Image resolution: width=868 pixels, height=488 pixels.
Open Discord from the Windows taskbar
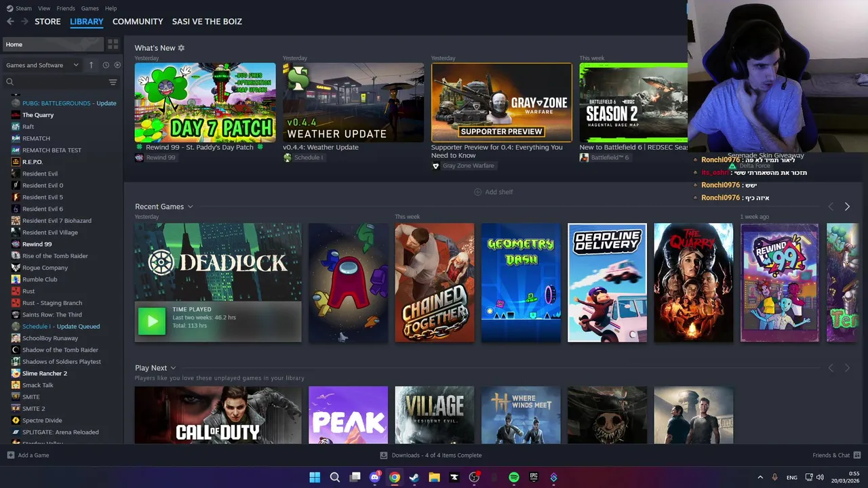(x=374, y=477)
